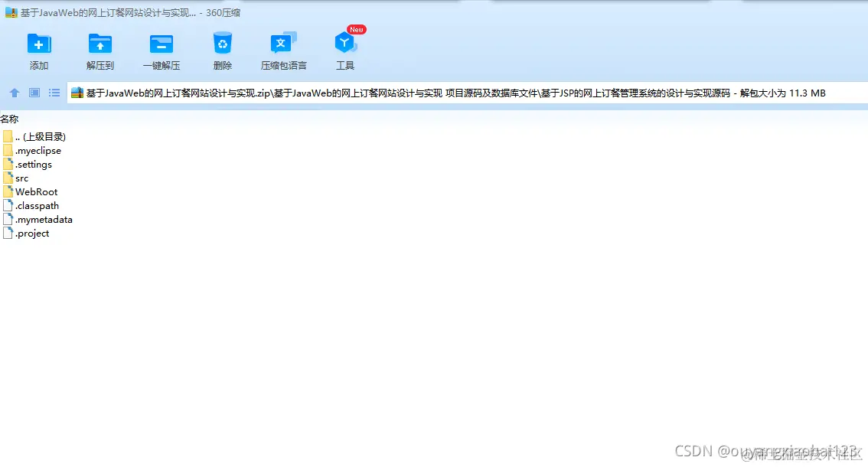Go up one level with the blue arrow

[15, 93]
